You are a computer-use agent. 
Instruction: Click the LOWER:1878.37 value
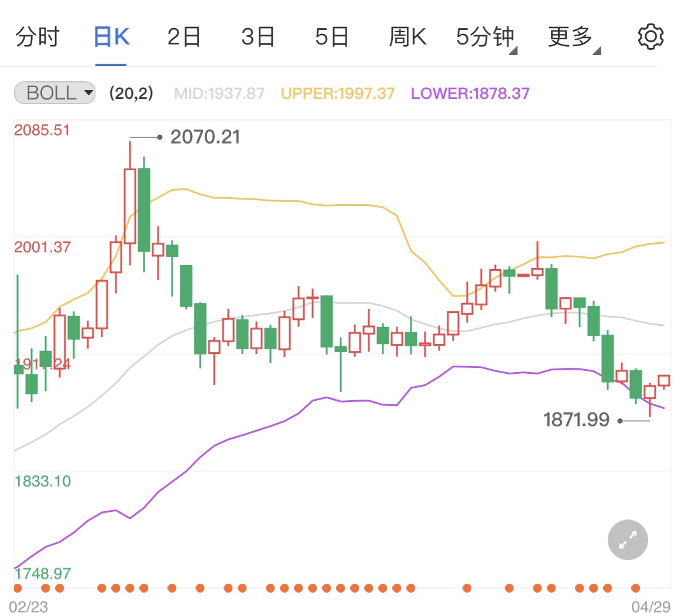(470, 94)
